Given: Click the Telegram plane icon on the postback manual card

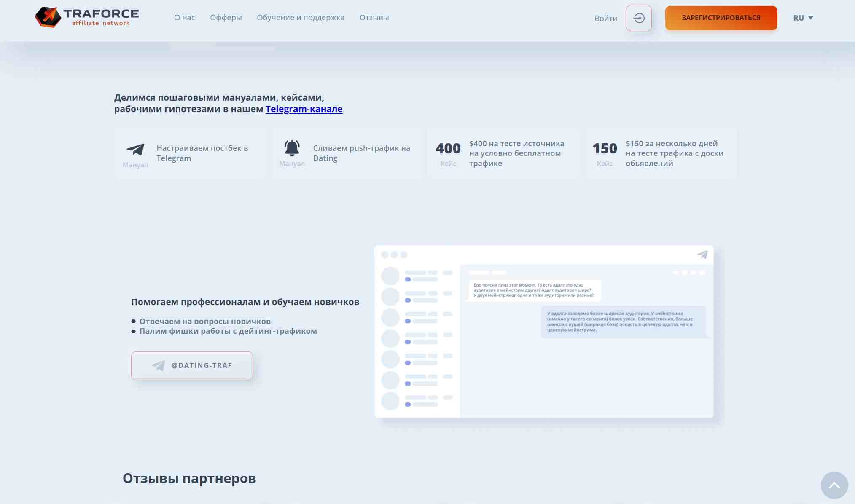Looking at the screenshot, I should pos(135,150).
